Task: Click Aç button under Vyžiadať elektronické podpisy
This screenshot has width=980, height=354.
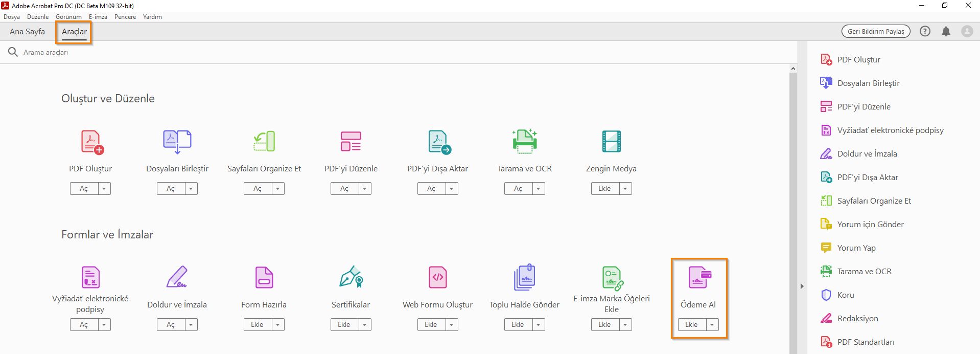Action: point(84,325)
